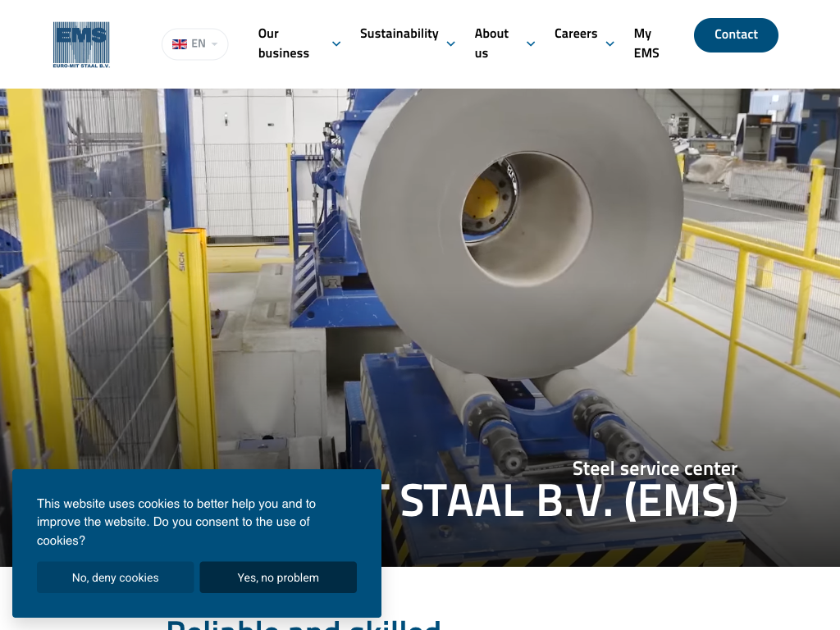Screen dimensions: 840x630
Task: Open the About us menu
Action: (491, 43)
